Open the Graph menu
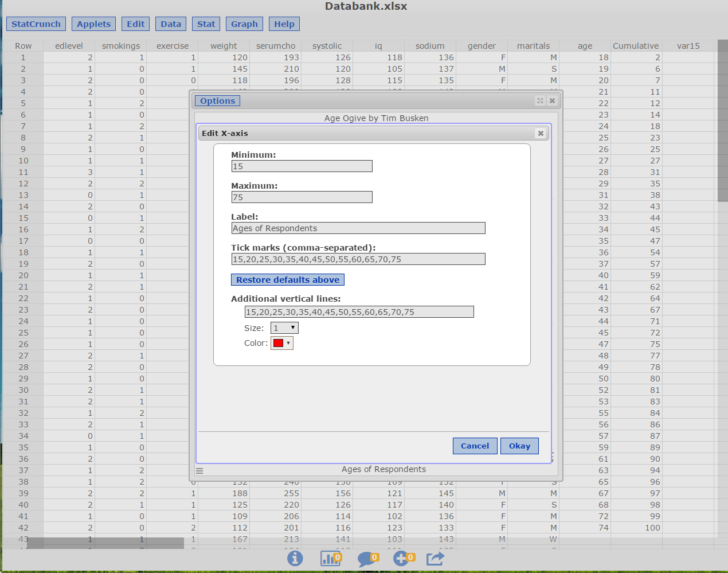 [245, 24]
